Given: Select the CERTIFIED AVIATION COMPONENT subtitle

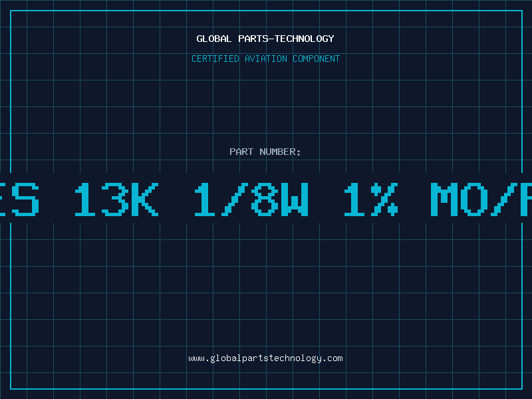Looking at the screenshot, I should click(x=265, y=59).
